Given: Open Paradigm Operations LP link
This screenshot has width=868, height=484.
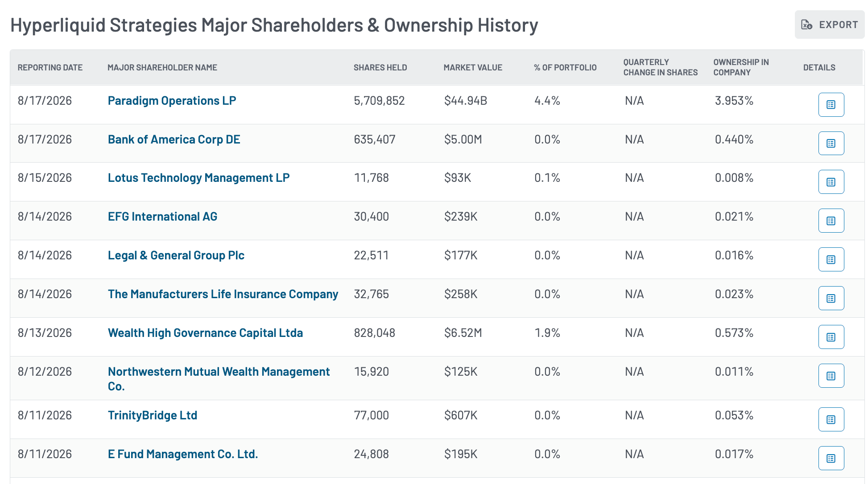Looking at the screenshot, I should [172, 101].
